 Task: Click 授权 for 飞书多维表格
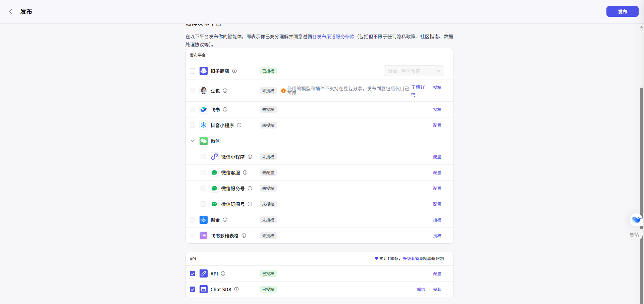coord(437,236)
